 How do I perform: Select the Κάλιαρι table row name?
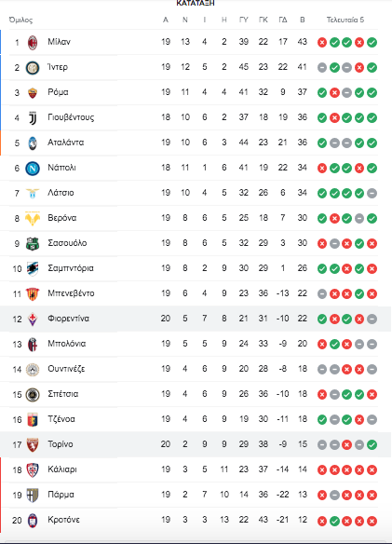[x=62, y=469]
